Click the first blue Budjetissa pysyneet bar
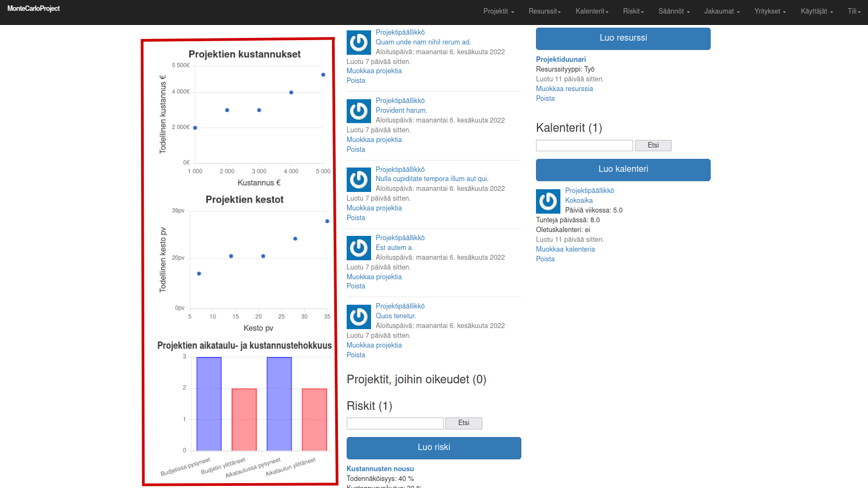868x488 pixels. click(x=209, y=403)
